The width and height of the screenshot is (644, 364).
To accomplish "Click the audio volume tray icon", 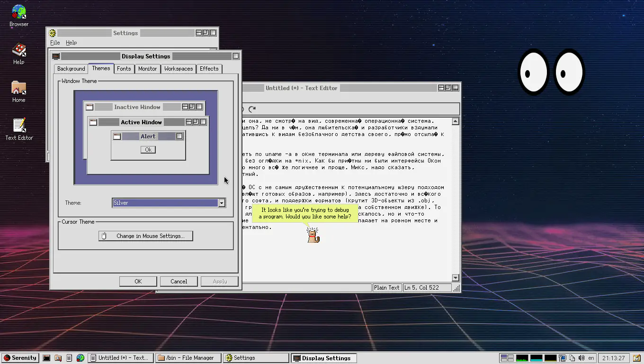I will click(581, 358).
